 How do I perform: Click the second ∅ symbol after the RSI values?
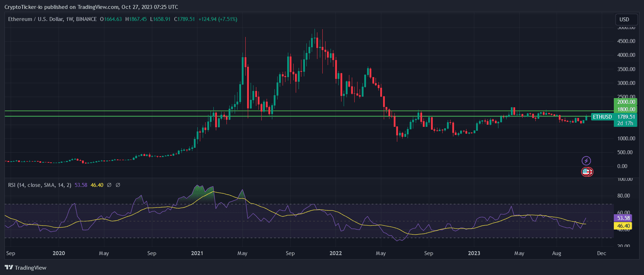(x=118, y=185)
